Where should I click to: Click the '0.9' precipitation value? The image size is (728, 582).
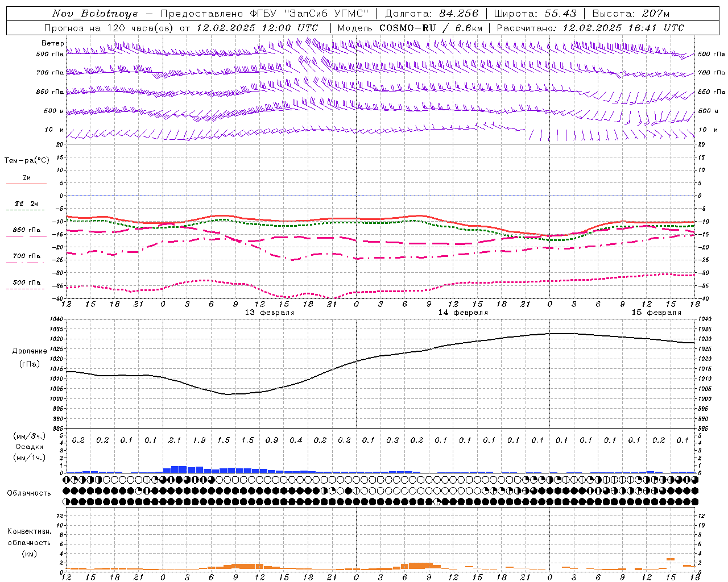click(272, 440)
